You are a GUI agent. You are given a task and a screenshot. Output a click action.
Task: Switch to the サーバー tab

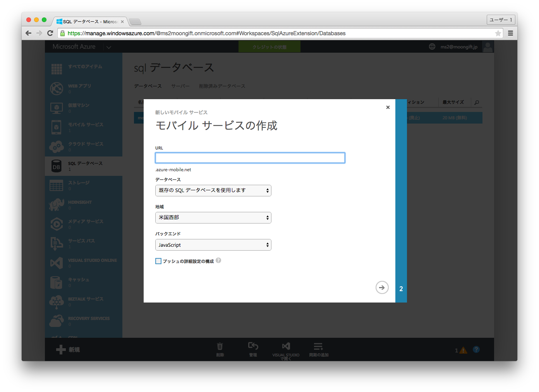click(180, 86)
